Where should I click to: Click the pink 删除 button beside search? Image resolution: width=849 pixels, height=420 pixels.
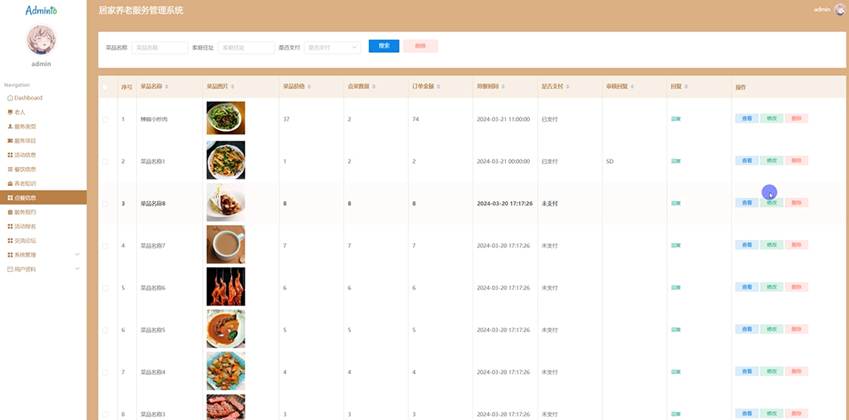tap(420, 46)
